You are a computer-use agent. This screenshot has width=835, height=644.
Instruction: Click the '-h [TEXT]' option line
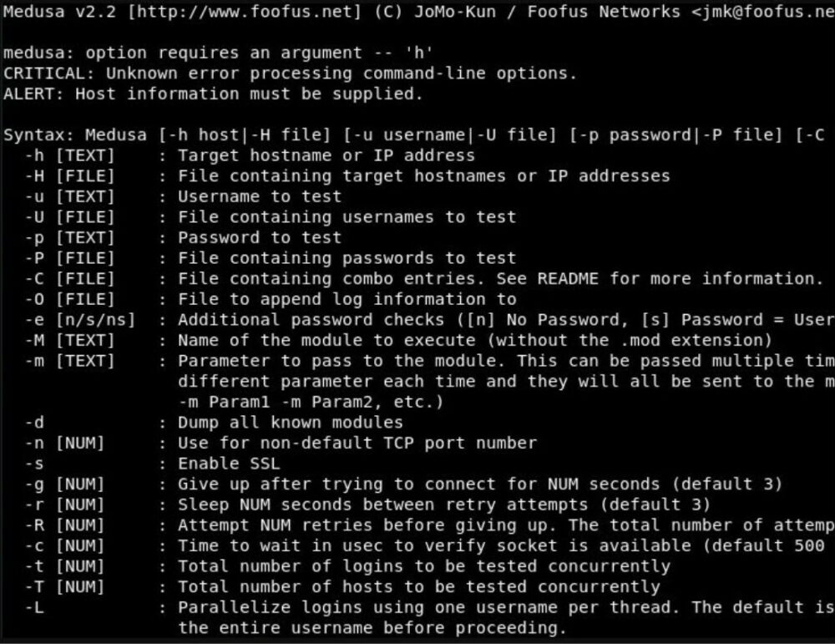coord(250,155)
